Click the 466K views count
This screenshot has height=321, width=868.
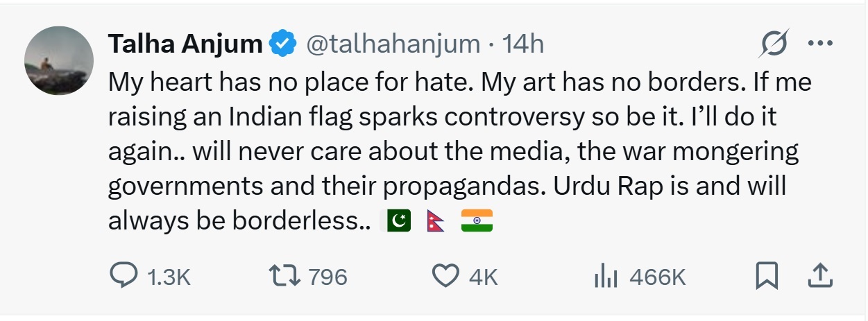657,277
